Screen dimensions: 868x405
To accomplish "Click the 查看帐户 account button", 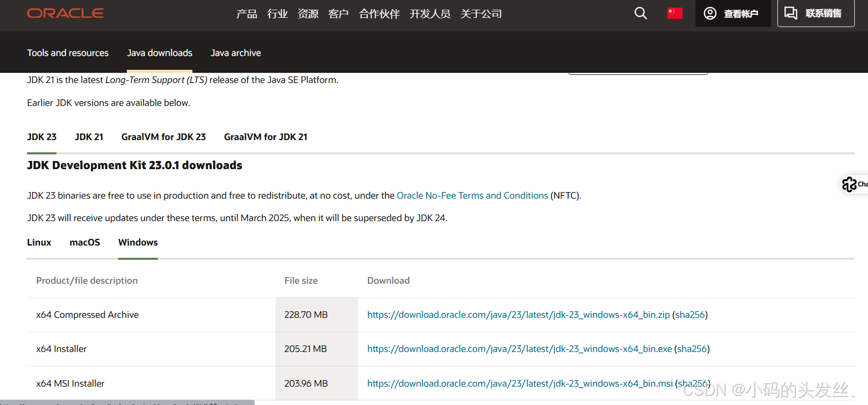I will tap(733, 13).
